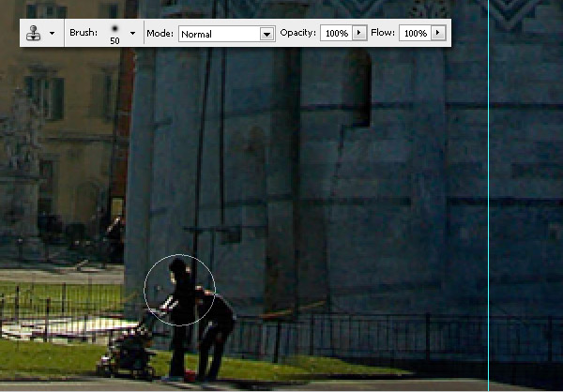Viewport: 563px width, 392px height.
Task: Click the Flow field showing 100%
Action: click(x=416, y=34)
